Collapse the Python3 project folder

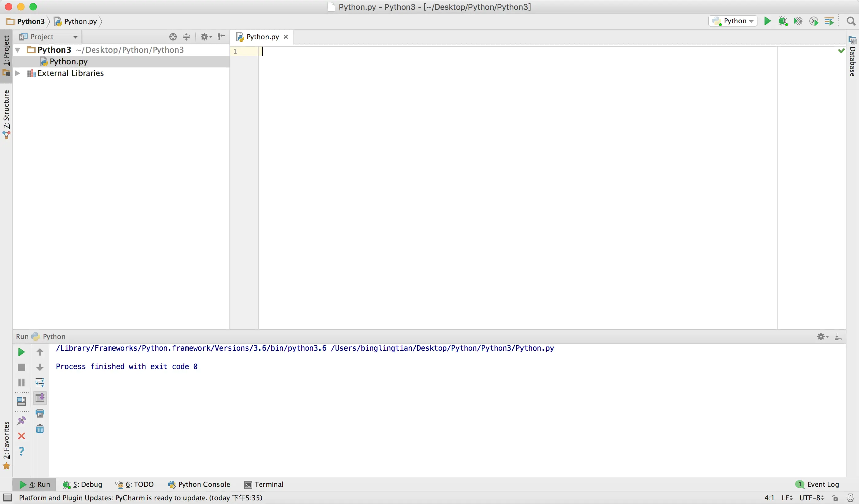pyautogui.click(x=18, y=50)
